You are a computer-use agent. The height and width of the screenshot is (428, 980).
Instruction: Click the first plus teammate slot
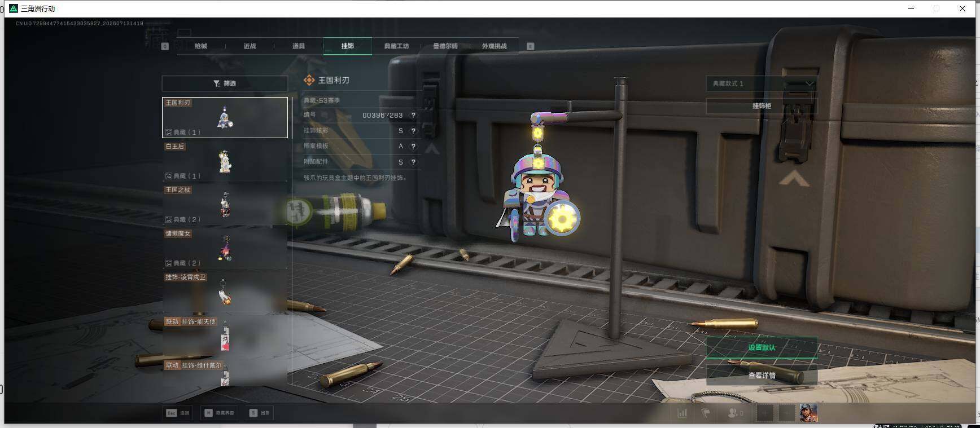pyautogui.click(x=765, y=413)
